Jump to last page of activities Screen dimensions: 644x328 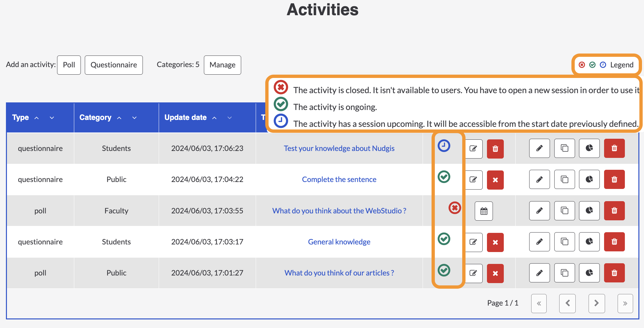tap(625, 303)
